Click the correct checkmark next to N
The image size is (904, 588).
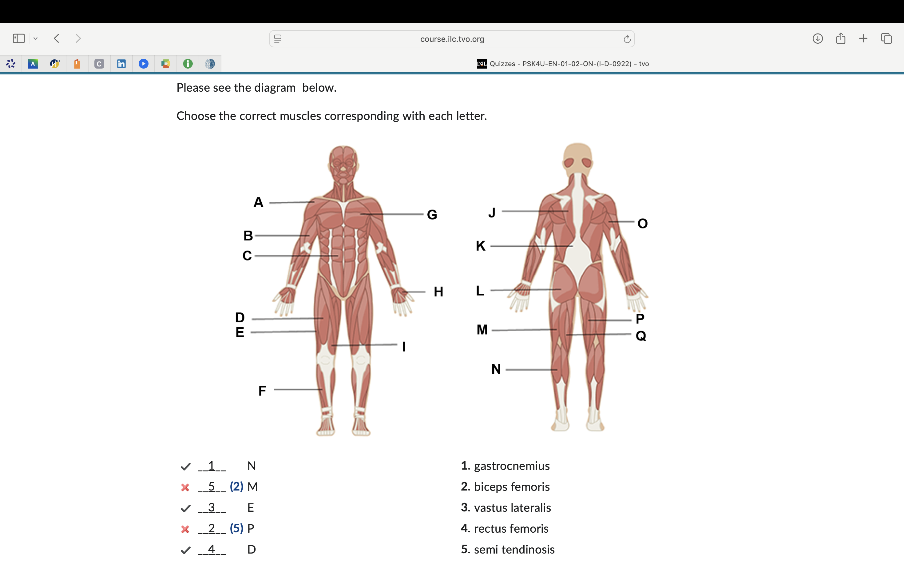click(185, 467)
